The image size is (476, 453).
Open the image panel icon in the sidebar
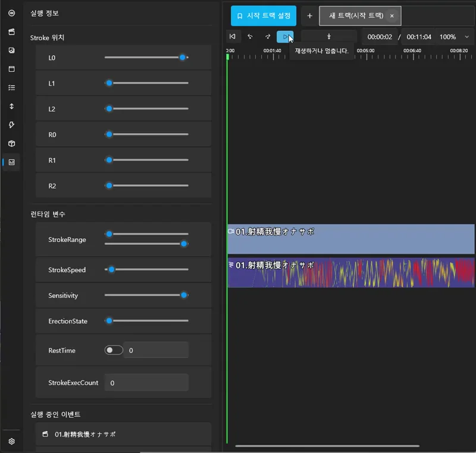point(11,51)
